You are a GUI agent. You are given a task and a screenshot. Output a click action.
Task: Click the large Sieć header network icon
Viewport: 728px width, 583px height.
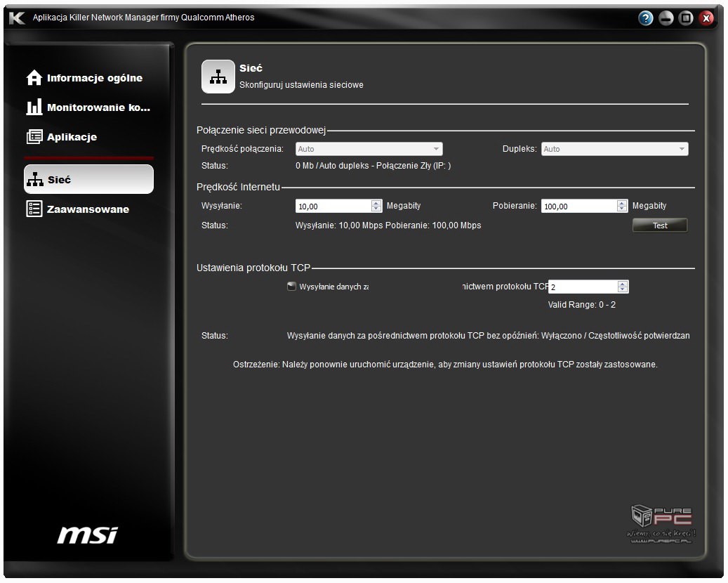tap(218, 77)
